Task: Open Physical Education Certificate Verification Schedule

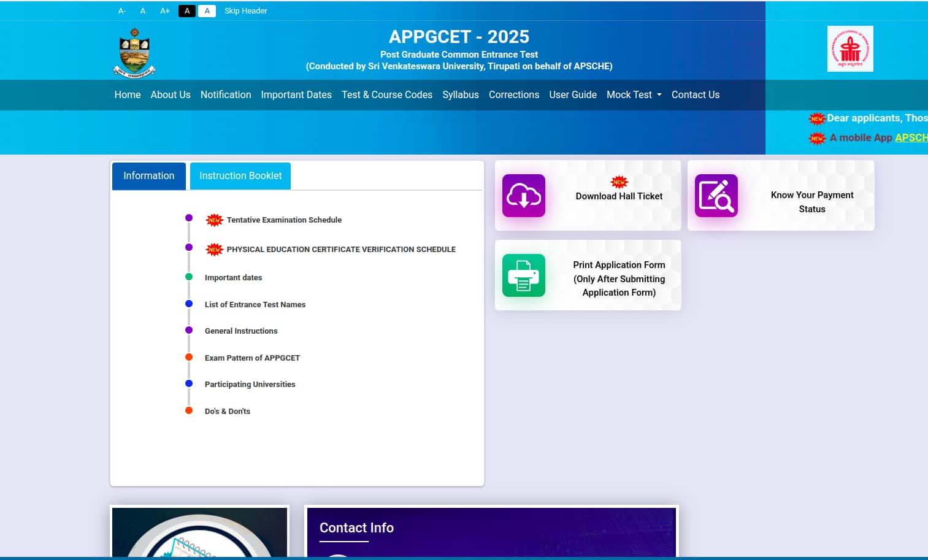Action: tap(341, 249)
